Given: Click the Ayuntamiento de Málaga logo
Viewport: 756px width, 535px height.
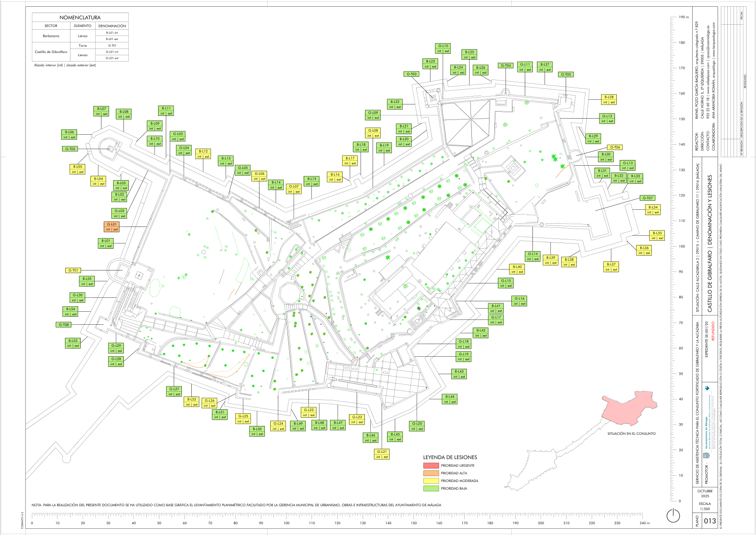Looking at the screenshot, I should 706,455.
